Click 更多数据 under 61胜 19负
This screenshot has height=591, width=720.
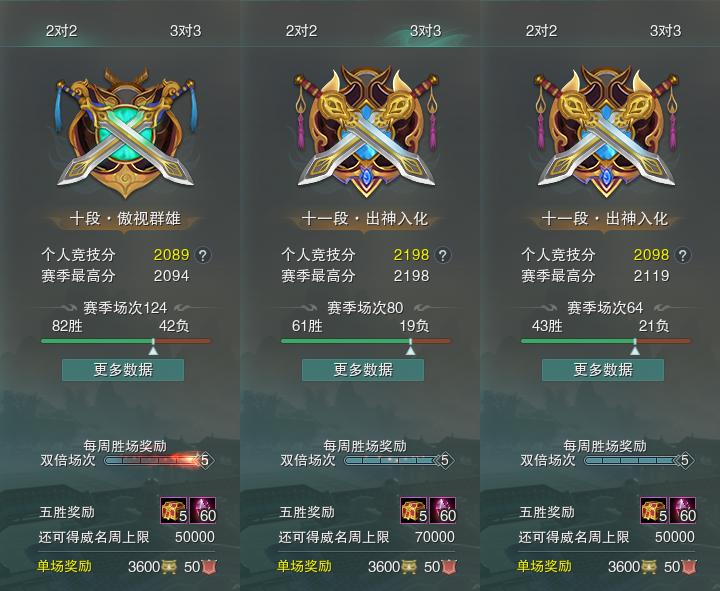tap(363, 370)
